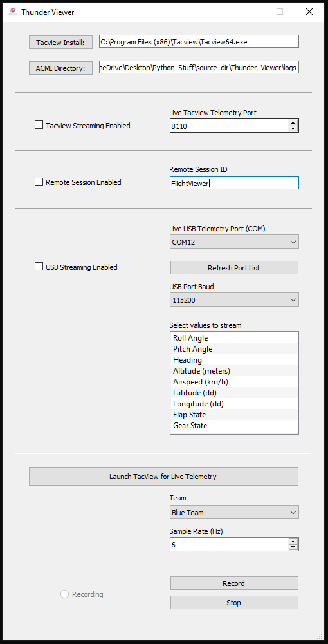
Task: Enable Remote Session checkbox
Action: coord(39,182)
